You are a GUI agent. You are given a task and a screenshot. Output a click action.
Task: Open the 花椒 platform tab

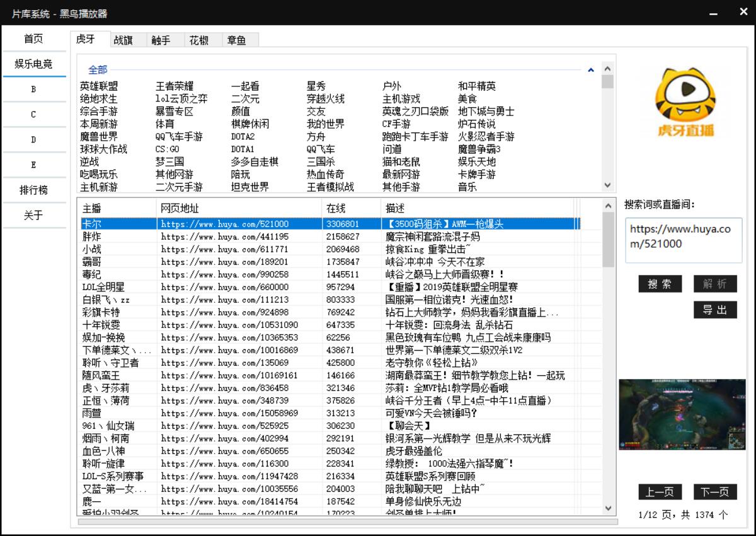(x=199, y=40)
